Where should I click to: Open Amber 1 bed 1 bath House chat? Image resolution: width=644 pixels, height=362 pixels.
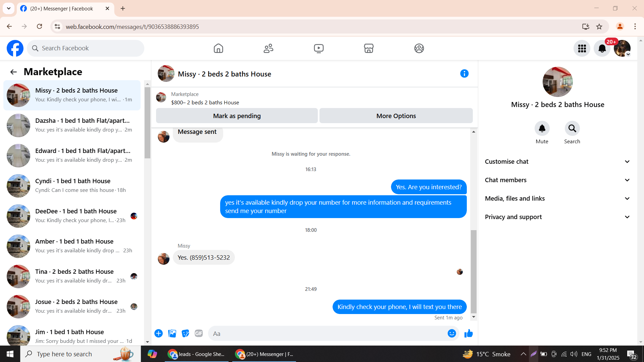72,246
